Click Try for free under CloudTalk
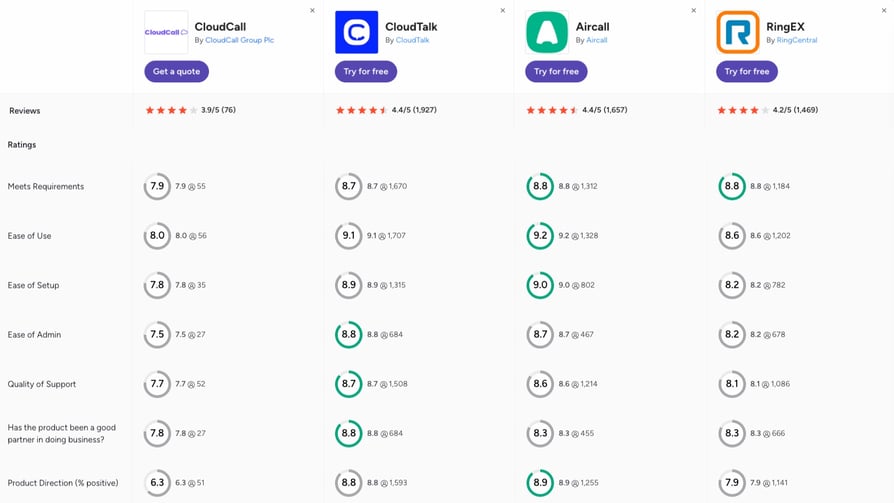This screenshot has width=894, height=503. click(x=365, y=71)
